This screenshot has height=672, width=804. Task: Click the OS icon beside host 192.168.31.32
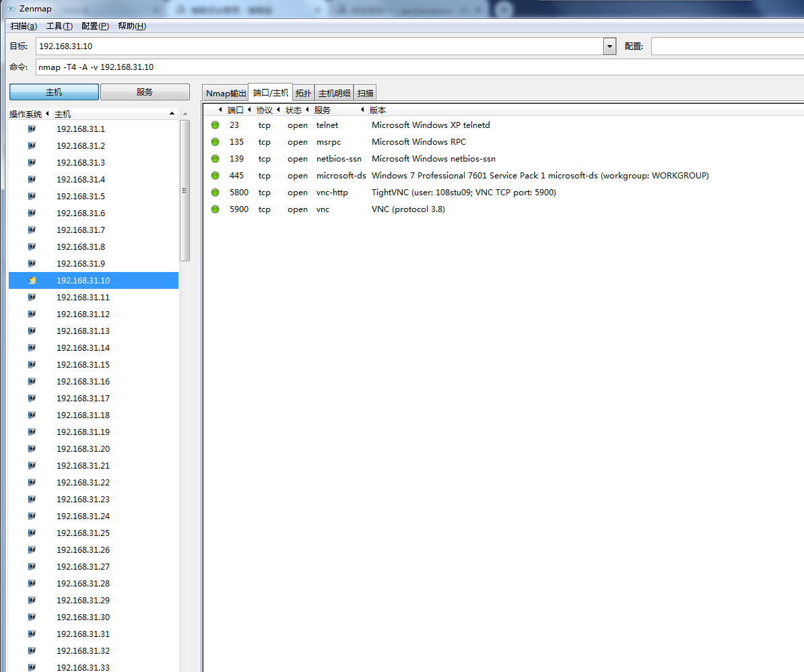pyautogui.click(x=32, y=650)
